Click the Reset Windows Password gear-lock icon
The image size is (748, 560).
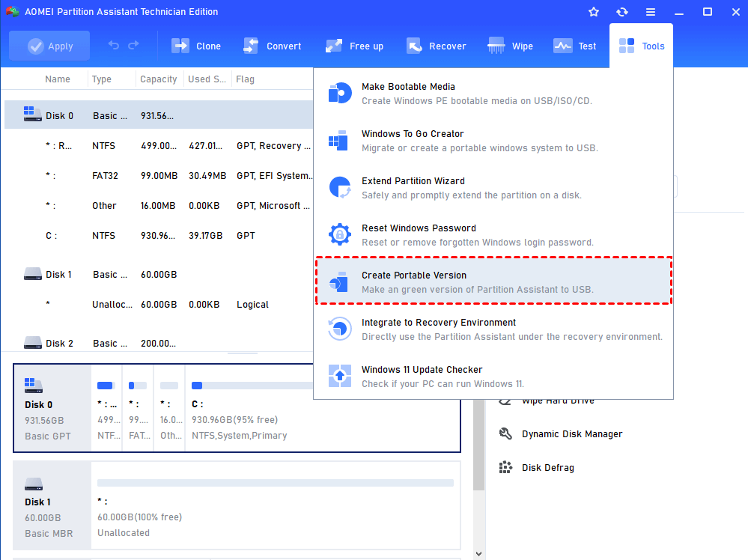pos(340,234)
